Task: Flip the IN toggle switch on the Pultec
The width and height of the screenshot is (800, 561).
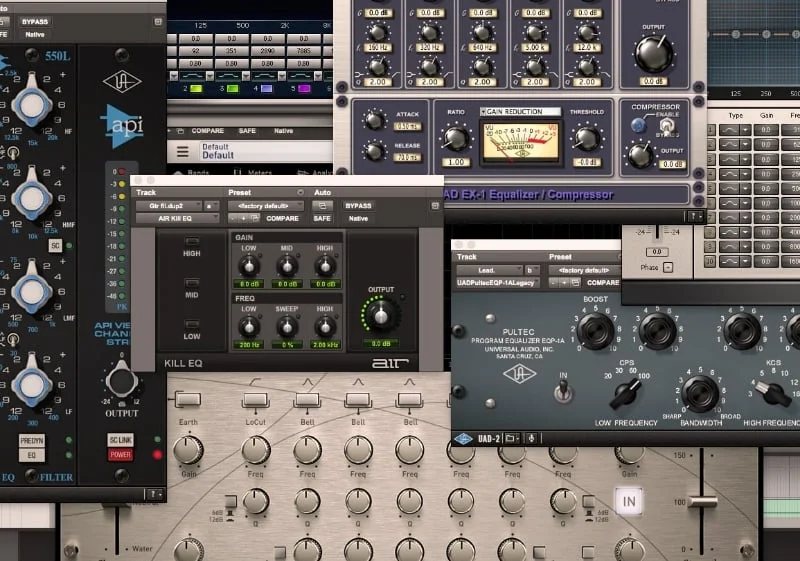Action: 563,391
